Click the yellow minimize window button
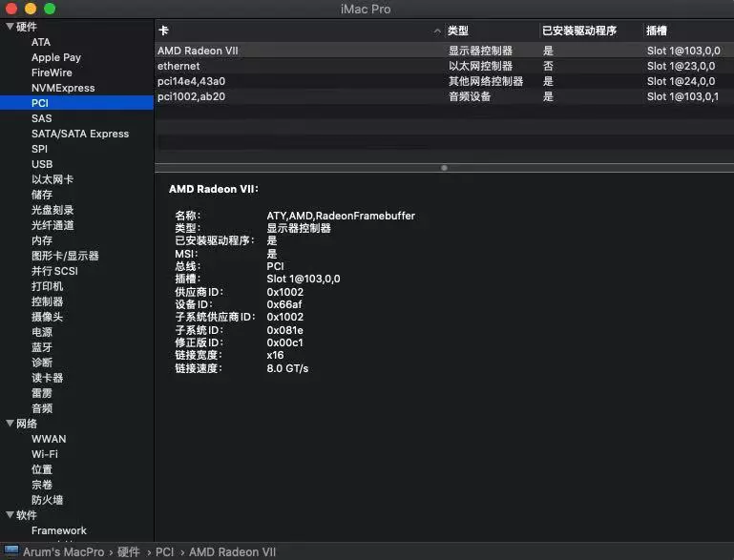 (31, 9)
